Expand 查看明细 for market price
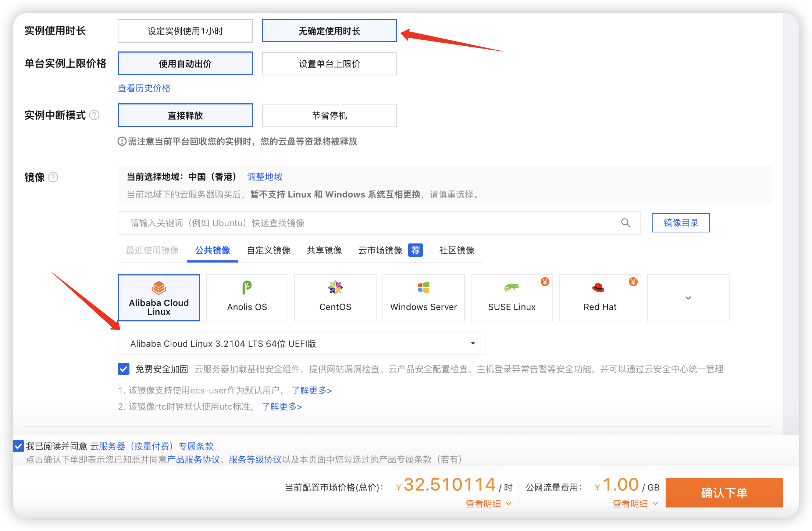 (489, 503)
